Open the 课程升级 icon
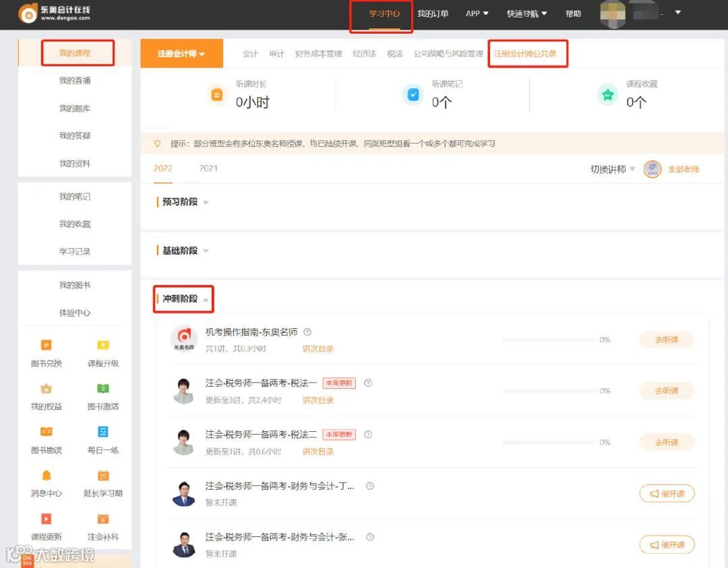This screenshot has width=728, height=568. (x=102, y=345)
